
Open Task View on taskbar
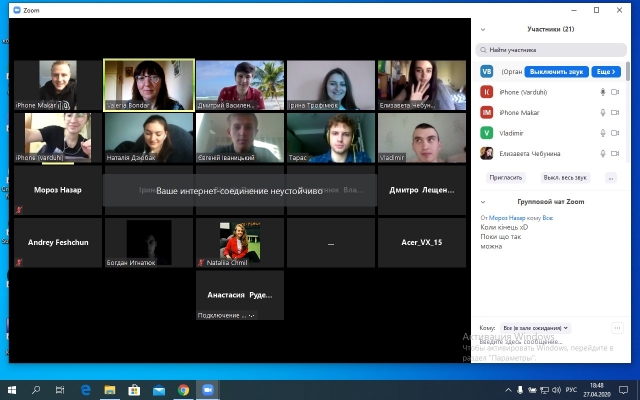[x=60, y=390]
